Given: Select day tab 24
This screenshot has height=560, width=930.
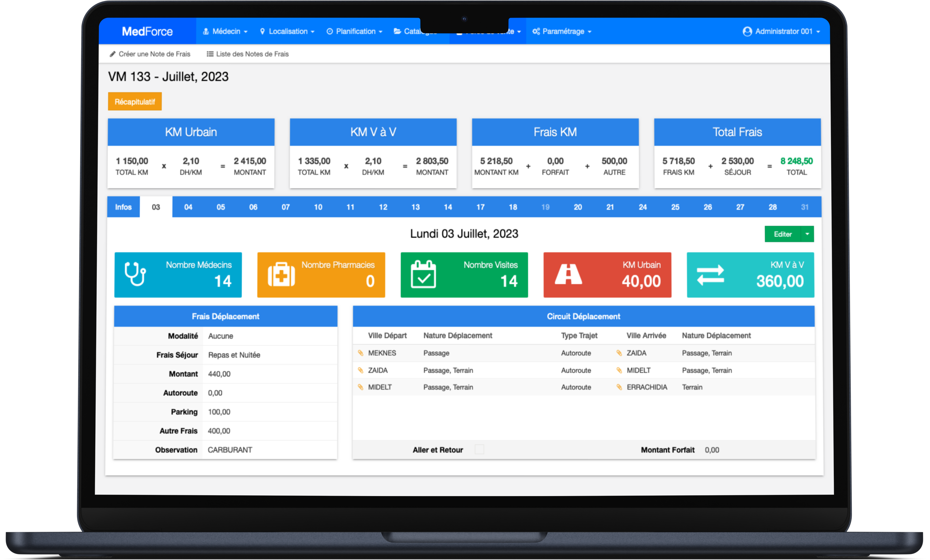Looking at the screenshot, I should (643, 207).
